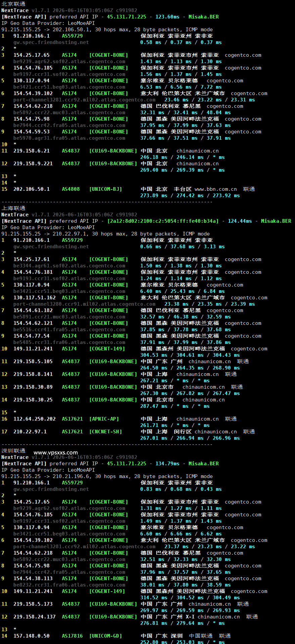The height and width of the screenshot is (644, 295).
Task: Click the IPv6 address "[2a12:8d02:2100:c2:5054:ff:fe40:b34a]"
Action: point(163,221)
